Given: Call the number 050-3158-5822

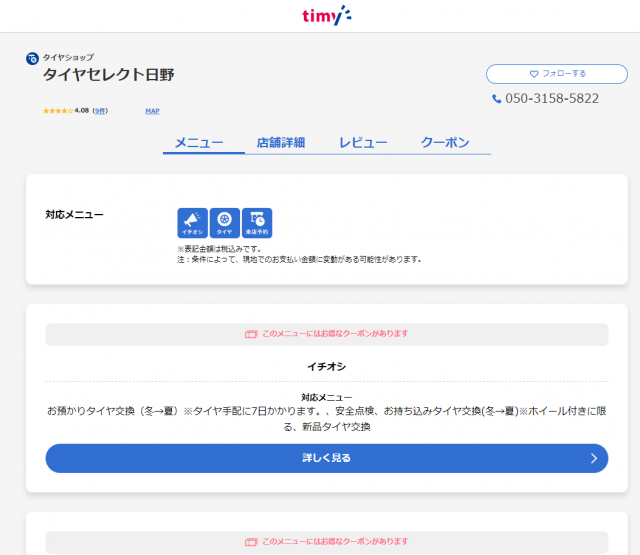Looking at the screenshot, I should click(x=552, y=99).
